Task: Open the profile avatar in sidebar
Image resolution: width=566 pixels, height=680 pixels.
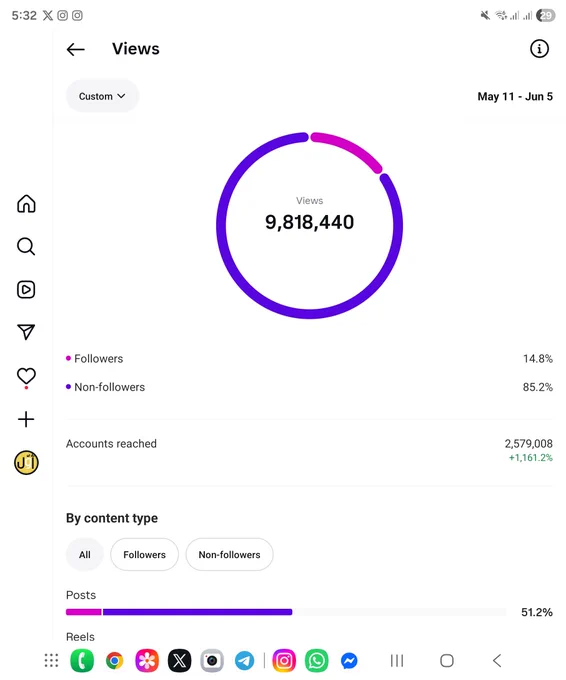Action: 26,462
